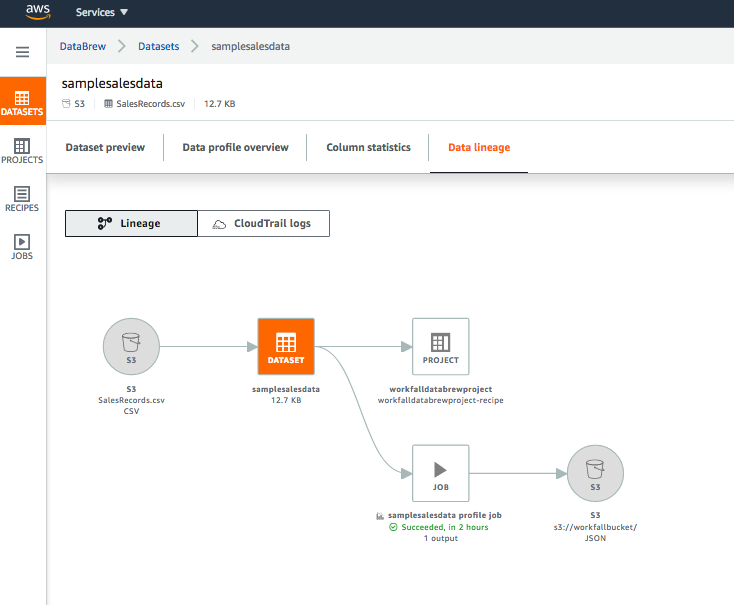Select the Data lineage tab
The height and width of the screenshot is (605, 734).
479,148
